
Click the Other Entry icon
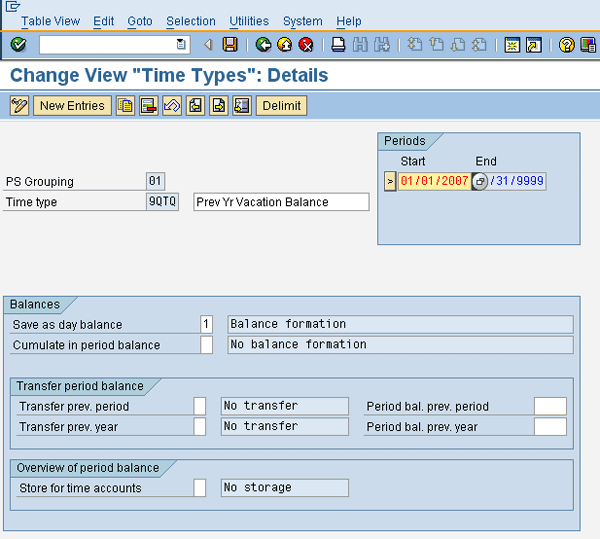point(242,106)
